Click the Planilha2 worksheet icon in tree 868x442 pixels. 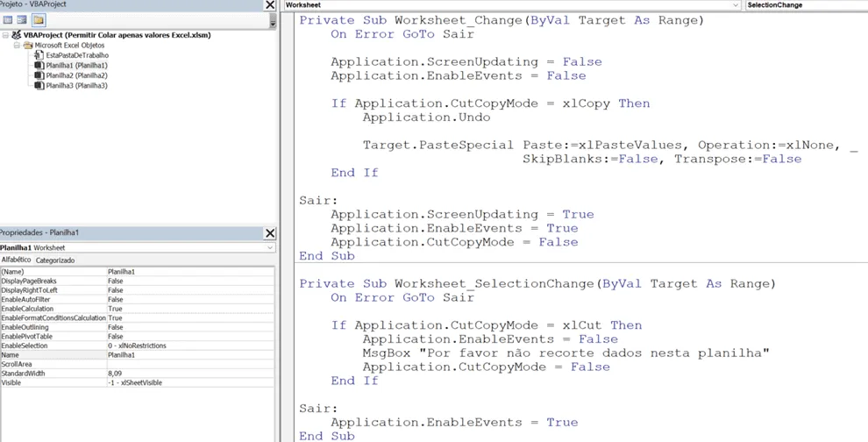(39, 75)
